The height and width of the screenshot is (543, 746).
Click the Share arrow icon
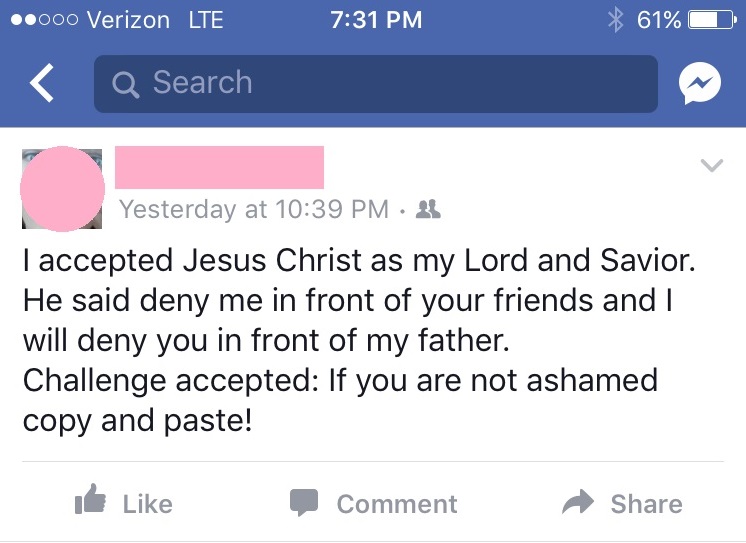pyautogui.click(x=578, y=503)
